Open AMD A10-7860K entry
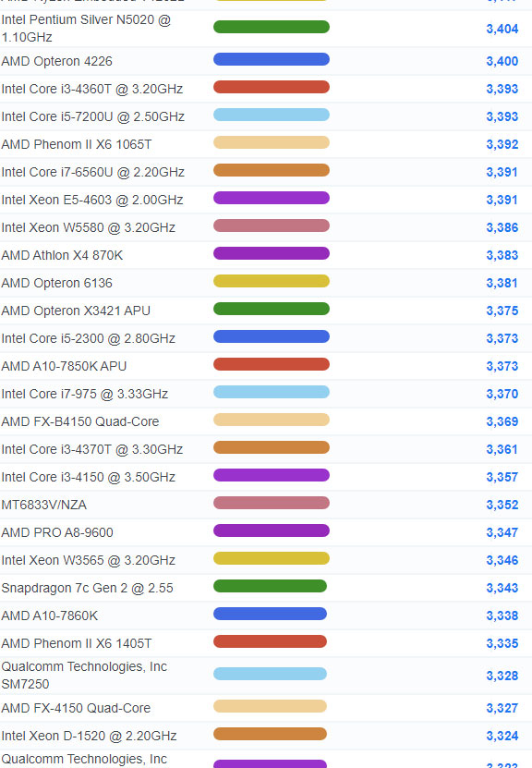The width and height of the screenshot is (532, 768). tap(50, 616)
